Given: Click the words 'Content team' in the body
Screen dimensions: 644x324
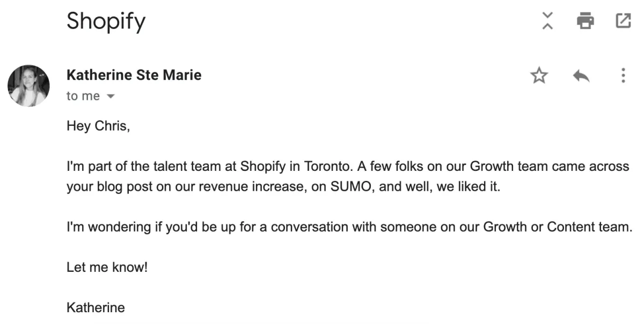Looking at the screenshot, I should pos(588,227).
